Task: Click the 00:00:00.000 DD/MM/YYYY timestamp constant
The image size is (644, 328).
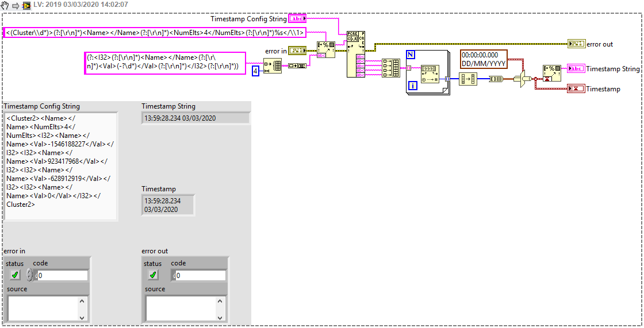Action: (x=484, y=59)
